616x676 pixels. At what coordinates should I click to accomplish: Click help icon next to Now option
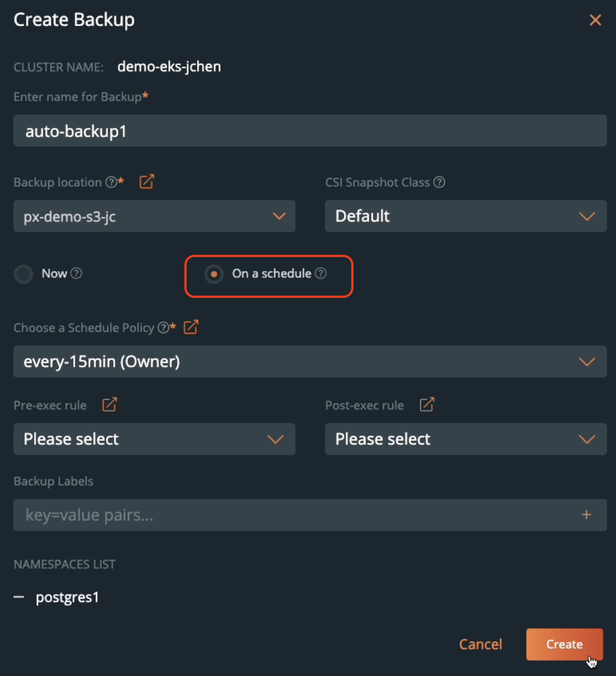point(76,273)
